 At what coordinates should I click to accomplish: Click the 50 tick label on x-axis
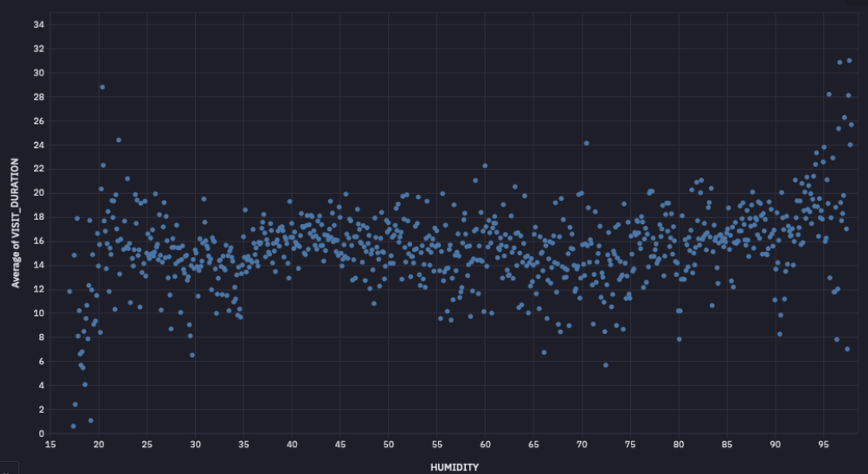click(x=388, y=445)
